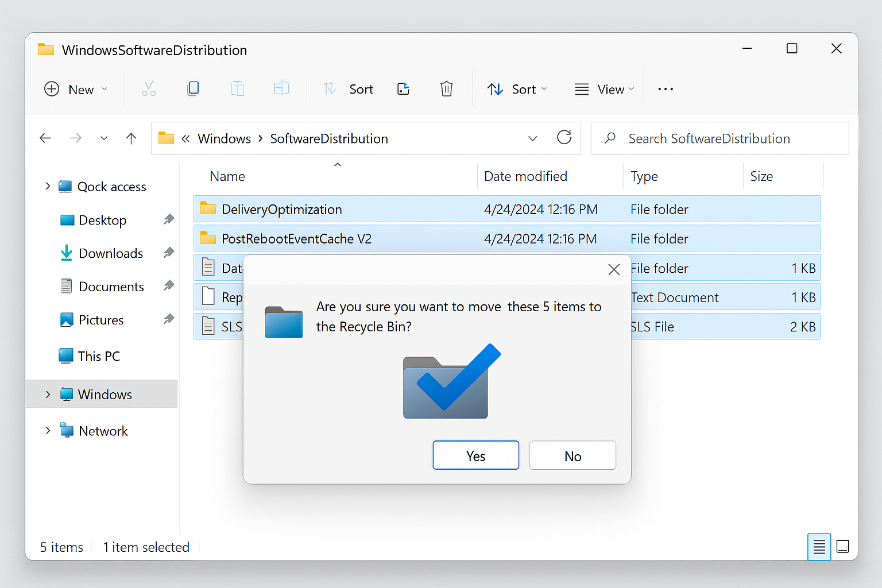This screenshot has width=882, height=588.
Task: Navigate up one folder level
Action: [131, 138]
